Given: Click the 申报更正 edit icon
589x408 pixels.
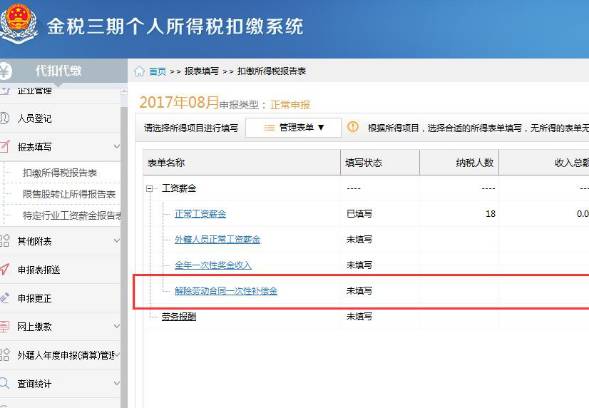Looking at the screenshot, I should coord(4,298).
